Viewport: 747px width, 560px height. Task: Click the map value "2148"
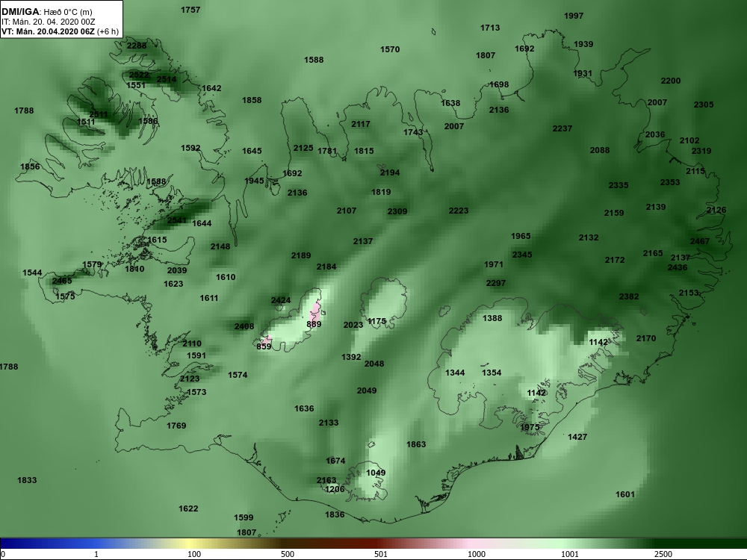coord(220,246)
